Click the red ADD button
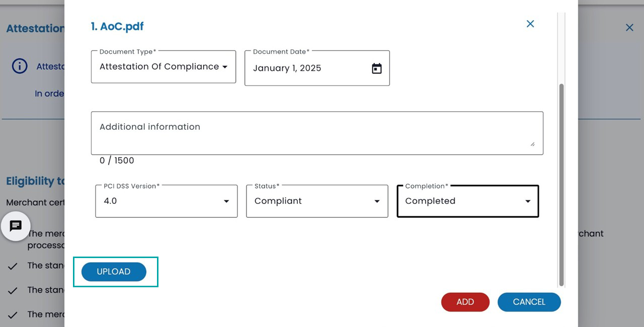This screenshot has width=644, height=327. [465, 302]
